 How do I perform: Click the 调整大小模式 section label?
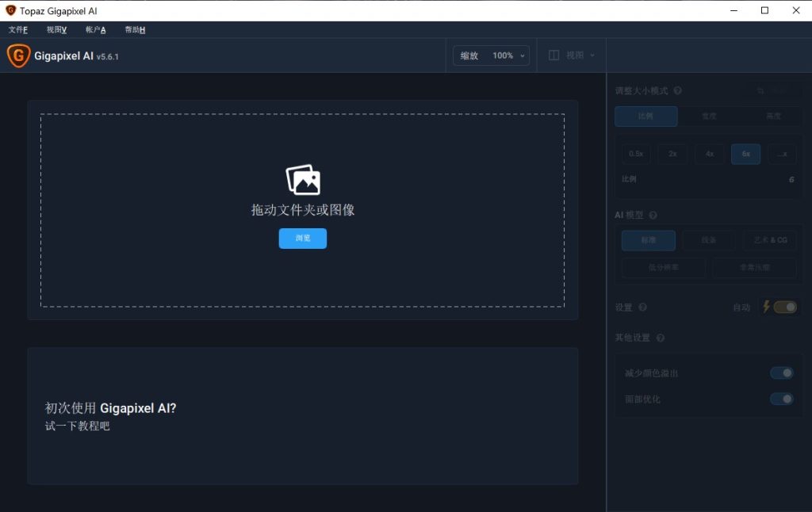click(641, 90)
